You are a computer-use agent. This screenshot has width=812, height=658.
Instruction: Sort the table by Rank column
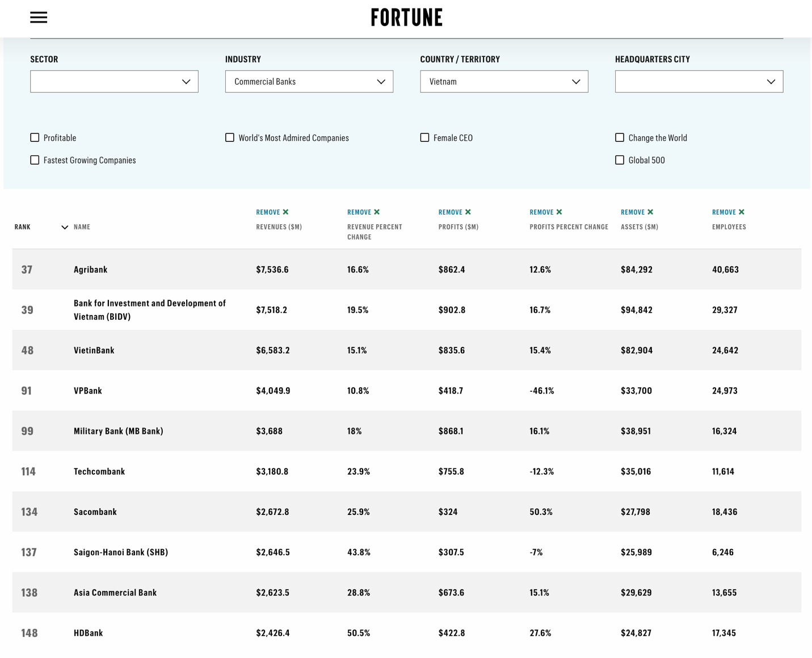(23, 227)
